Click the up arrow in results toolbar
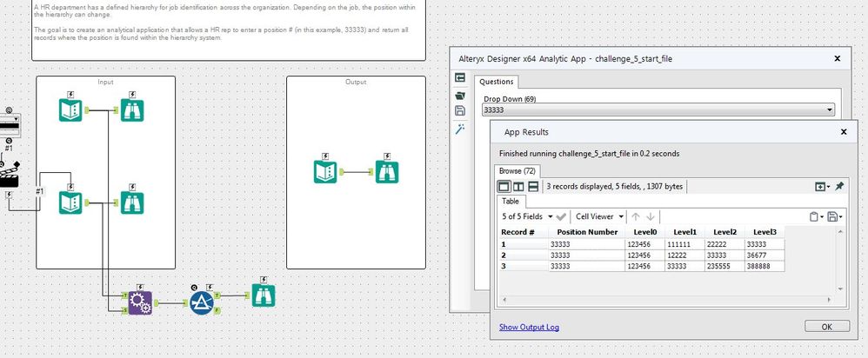This screenshot has width=868, height=358. pyautogui.click(x=636, y=217)
